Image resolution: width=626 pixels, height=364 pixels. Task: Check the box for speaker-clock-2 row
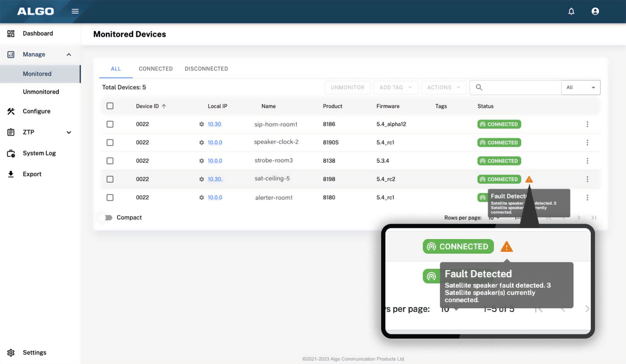click(x=110, y=143)
